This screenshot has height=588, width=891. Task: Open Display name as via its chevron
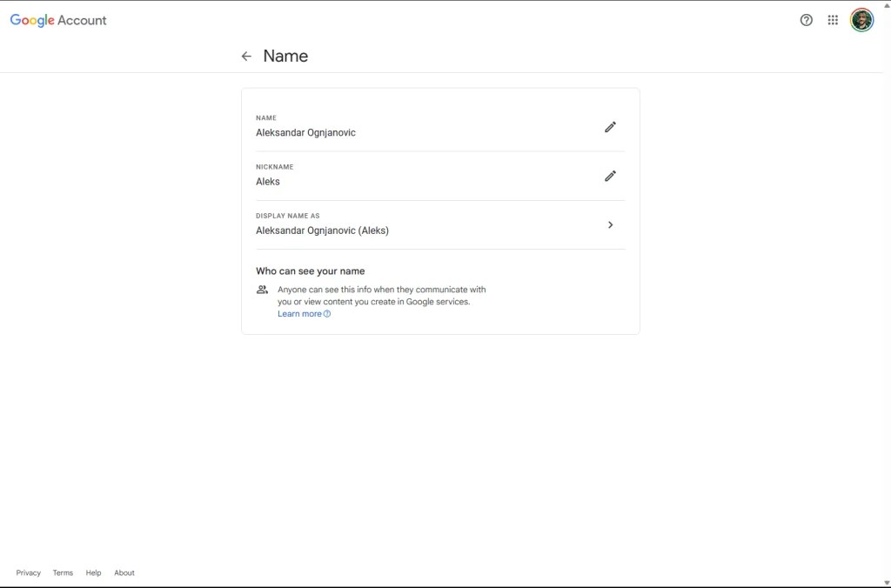point(610,224)
